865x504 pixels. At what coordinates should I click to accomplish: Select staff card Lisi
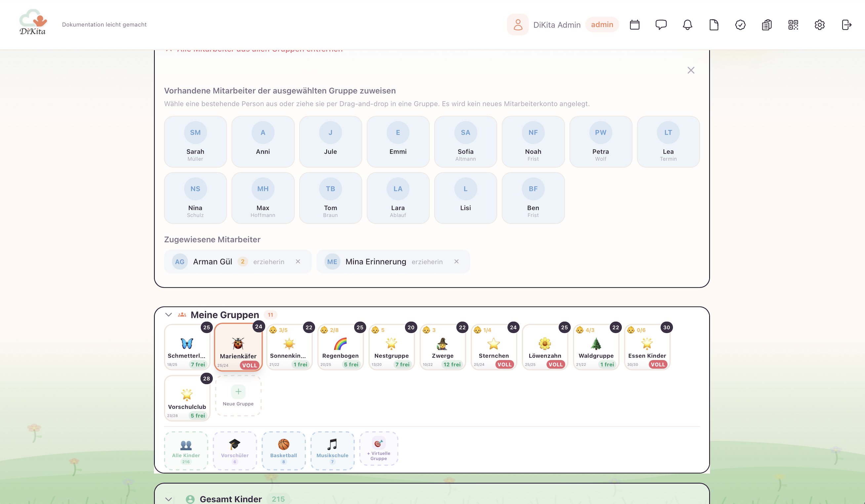click(466, 198)
